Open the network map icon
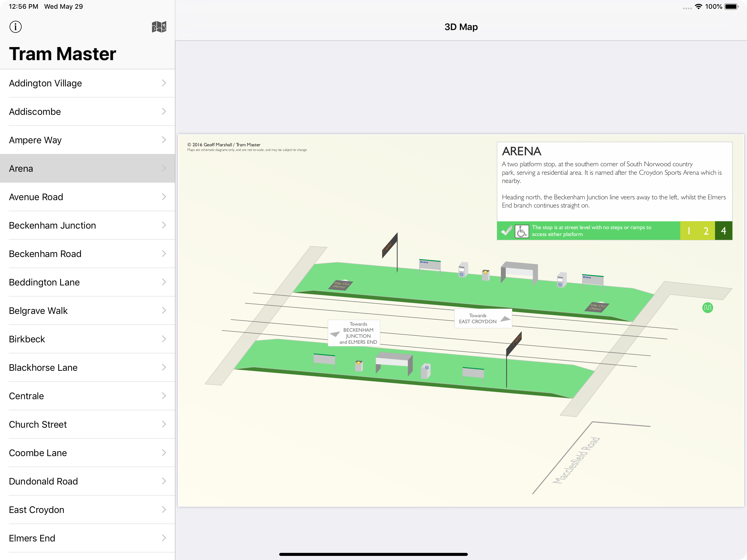This screenshot has height=560, width=747. click(x=159, y=27)
